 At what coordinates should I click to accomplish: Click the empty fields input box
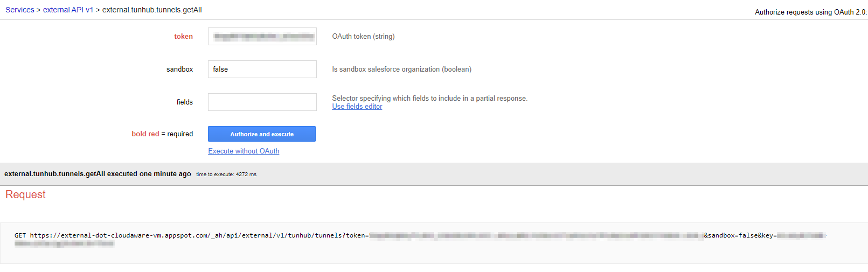[x=262, y=102]
